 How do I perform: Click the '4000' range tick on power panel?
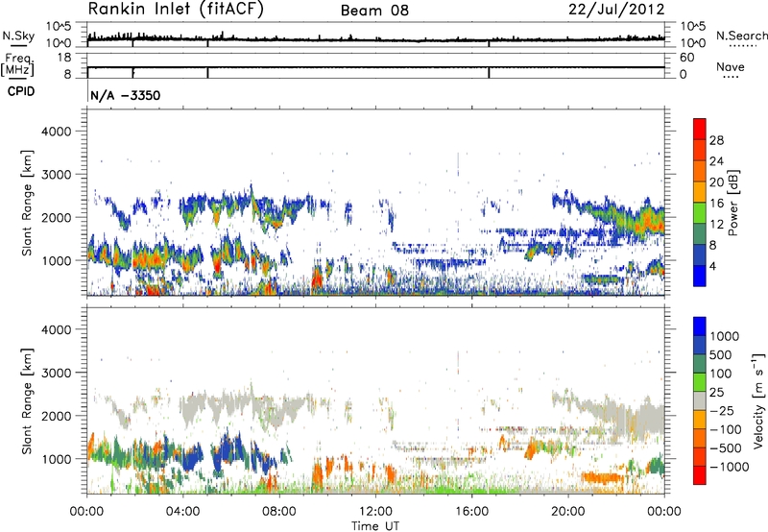[x=57, y=132]
